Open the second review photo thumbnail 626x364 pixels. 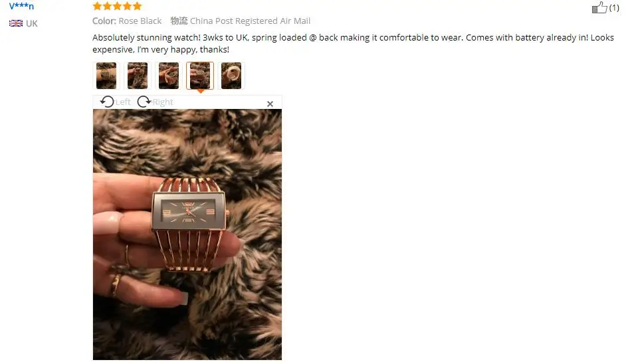[138, 76]
